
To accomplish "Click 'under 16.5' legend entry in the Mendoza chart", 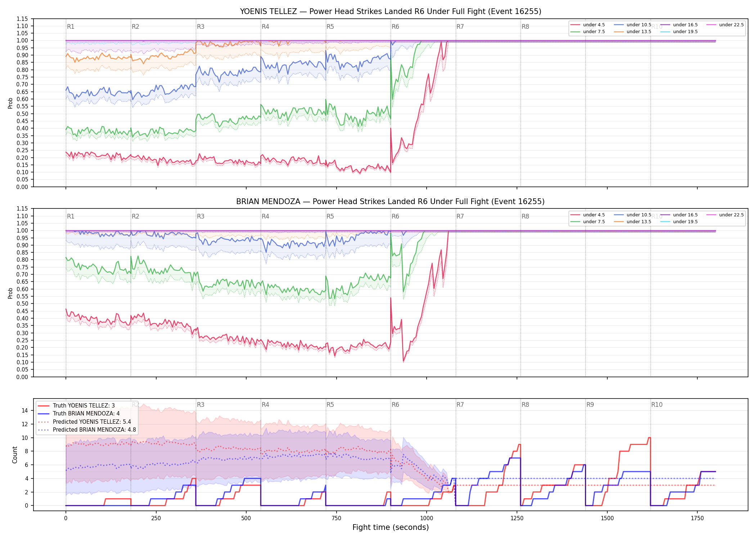I will click(679, 215).
